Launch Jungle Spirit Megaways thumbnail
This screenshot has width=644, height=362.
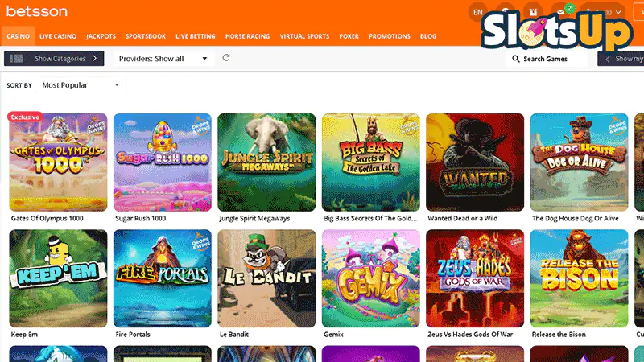(267, 162)
